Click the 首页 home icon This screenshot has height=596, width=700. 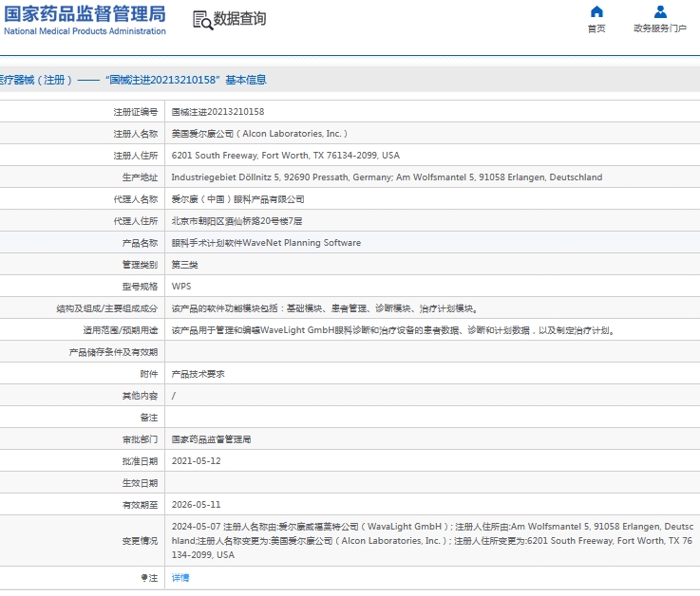[596, 11]
